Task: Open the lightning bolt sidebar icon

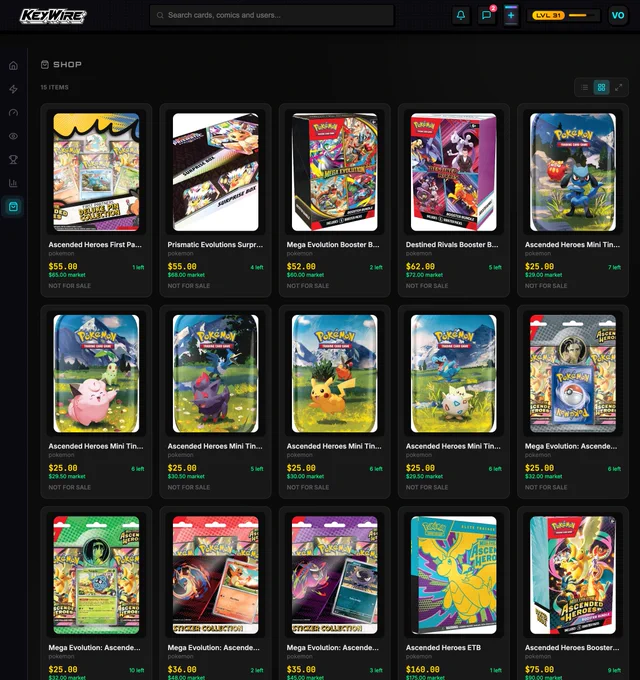Action: tap(13, 89)
